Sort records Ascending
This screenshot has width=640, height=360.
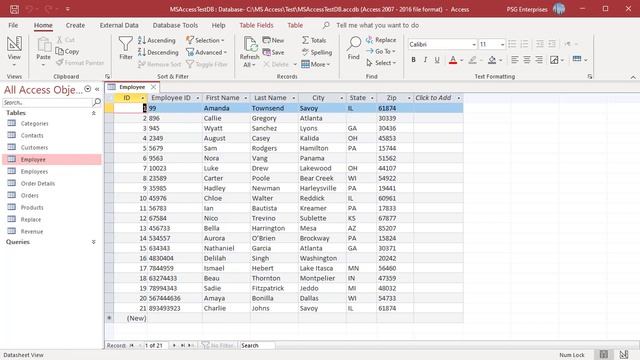pyautogui.click(x=157, y=40)
